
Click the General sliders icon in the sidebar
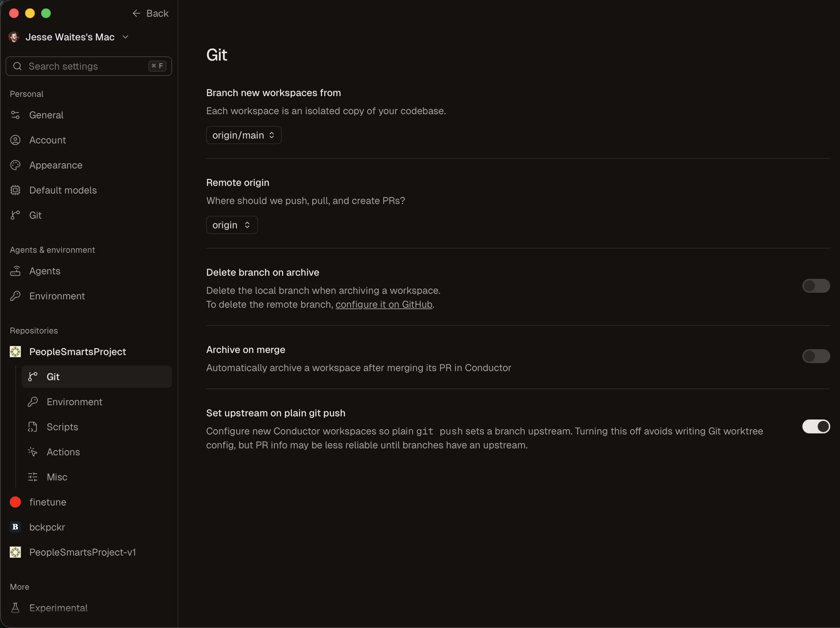click(x=15, y=115)
